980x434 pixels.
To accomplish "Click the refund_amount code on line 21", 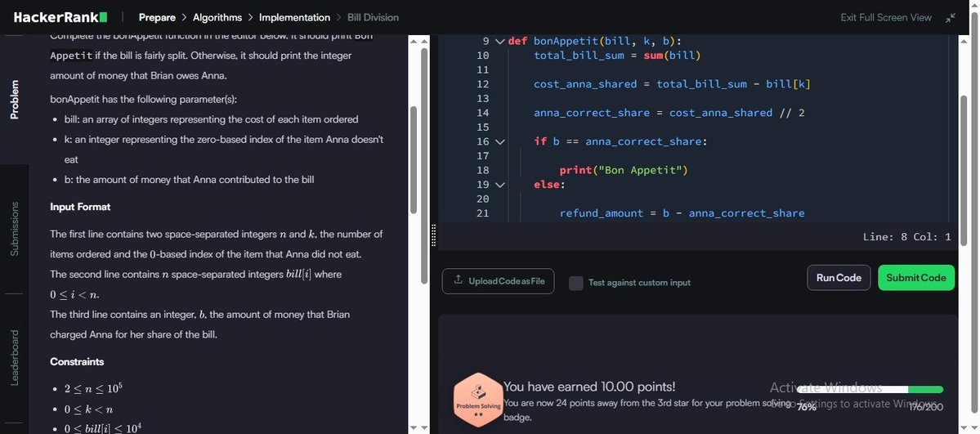I will point(682,213).
